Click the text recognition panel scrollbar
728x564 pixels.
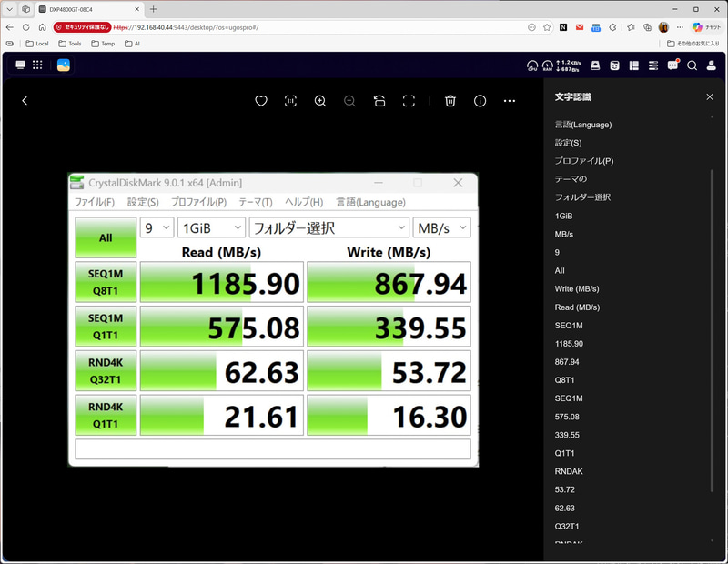(712, 330)
